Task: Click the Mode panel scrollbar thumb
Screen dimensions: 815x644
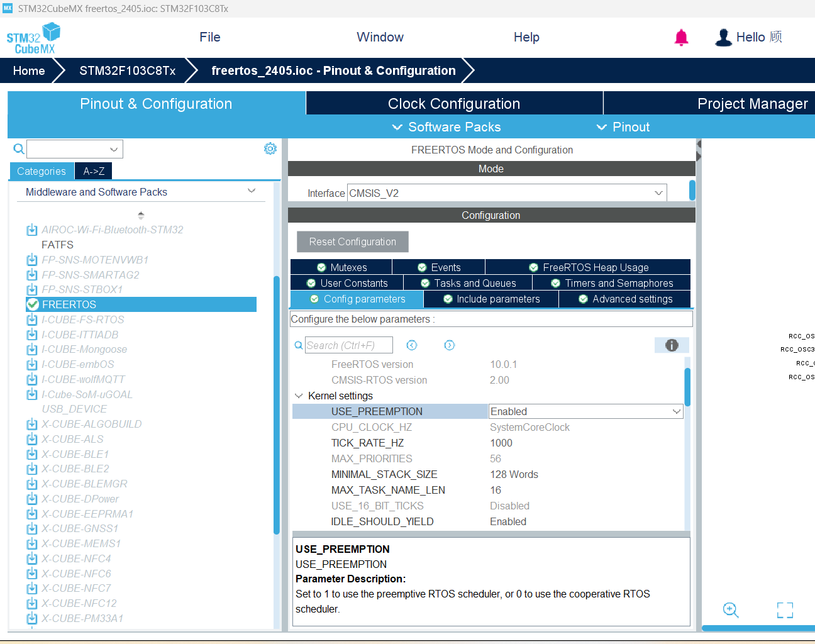Action: click(692, 191)
